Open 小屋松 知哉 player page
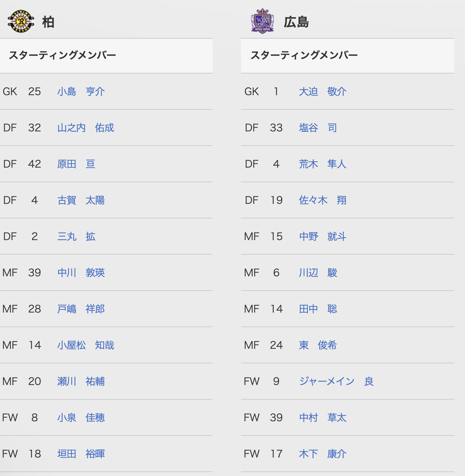 click(x=85, y=345)
